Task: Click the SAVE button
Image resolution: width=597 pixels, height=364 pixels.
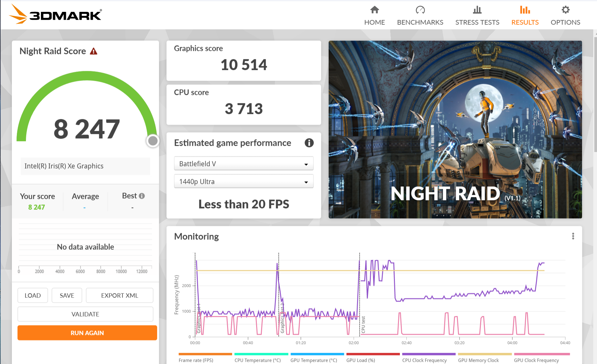Action: point(67,295)
